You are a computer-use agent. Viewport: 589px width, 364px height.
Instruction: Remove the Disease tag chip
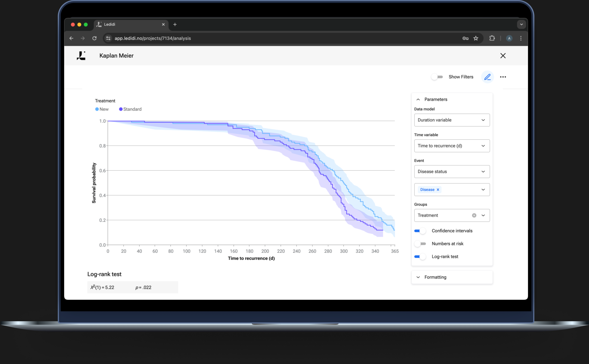coord(438,190)
